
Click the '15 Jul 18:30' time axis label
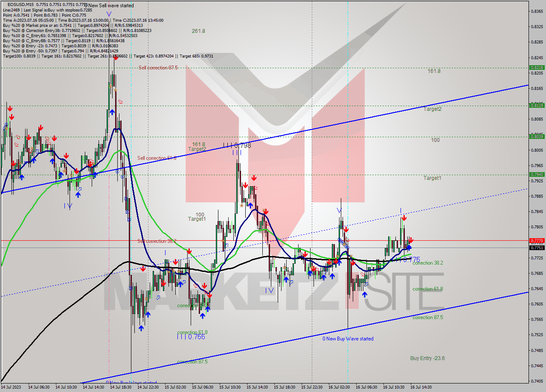(x=284, y=387)
